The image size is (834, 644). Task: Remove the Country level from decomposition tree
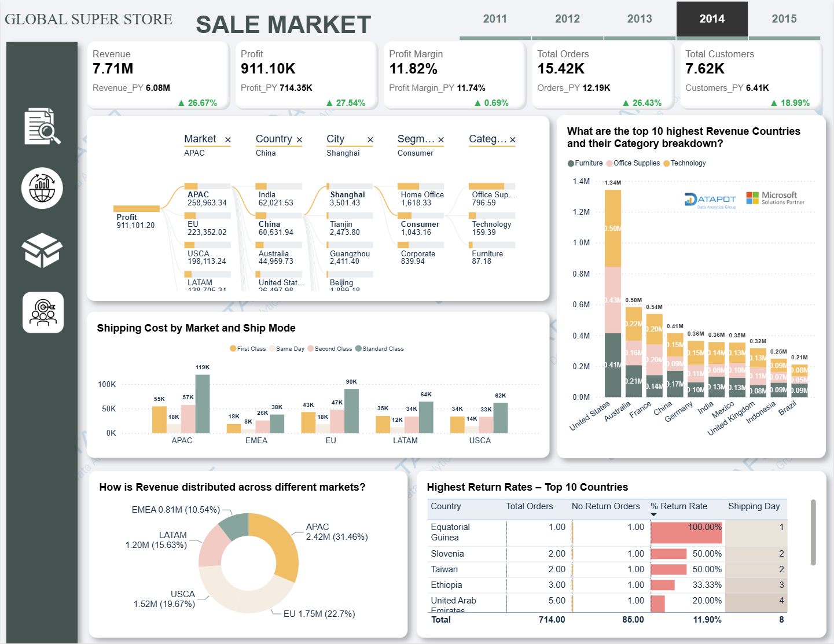click(x=299, y=140)
